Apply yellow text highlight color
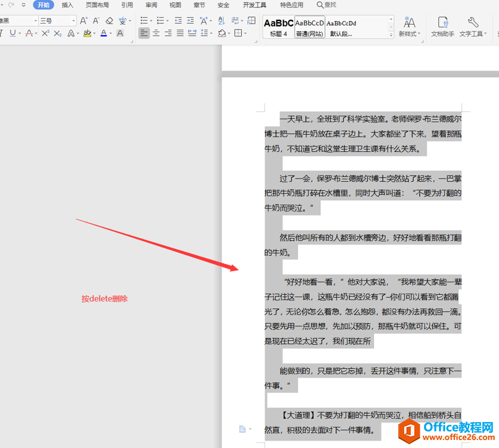Viewport: 499px width, 448px height. point(87,33)
